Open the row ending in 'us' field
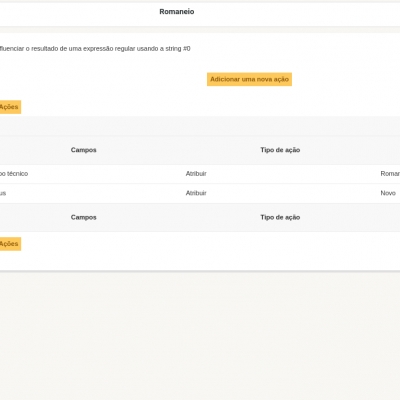Viewport: 400px width, 400px height. [x=3, y=193]
